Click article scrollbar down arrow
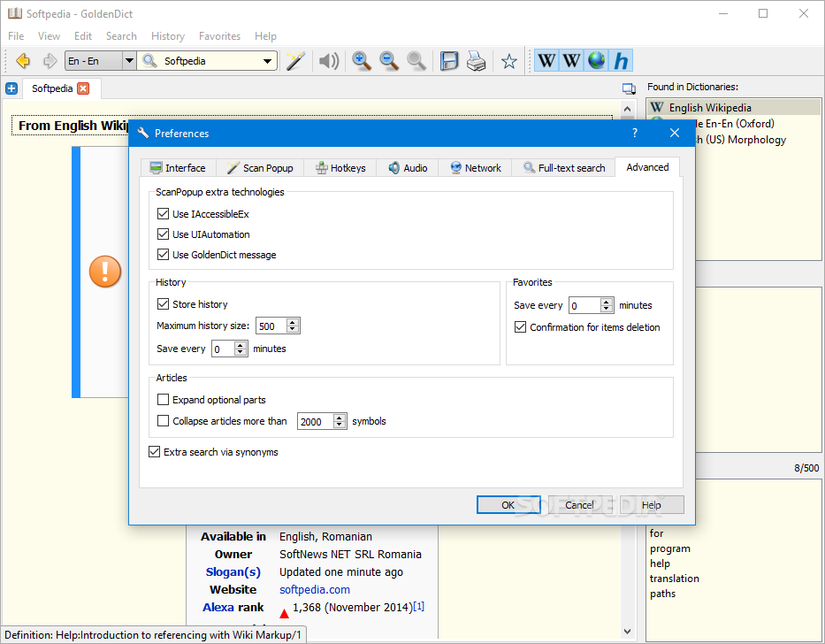The height and width of the screenshot is (644, 825). [x=627, y=631]
